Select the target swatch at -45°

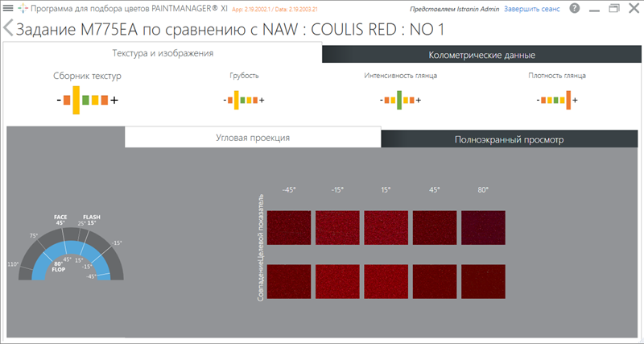[x=289, y=228]
